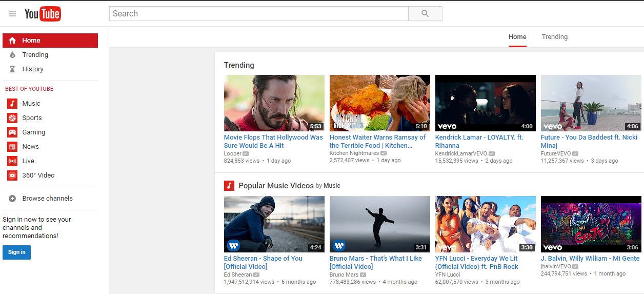Image resolution: width=644 pixels, height=294 pixels.
Task: Play the YFN Lucci thumbnail (3:30)
Action: (x=486, y=224)
